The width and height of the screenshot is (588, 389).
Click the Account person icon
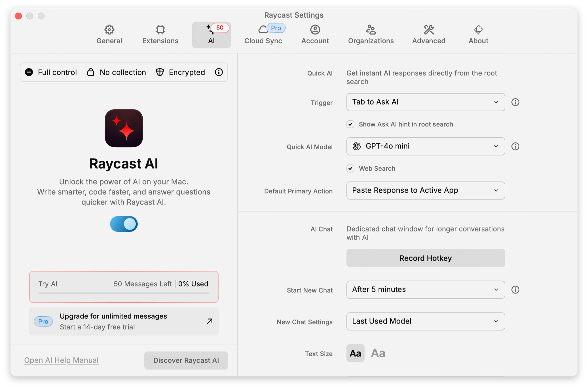click(315, 30)
